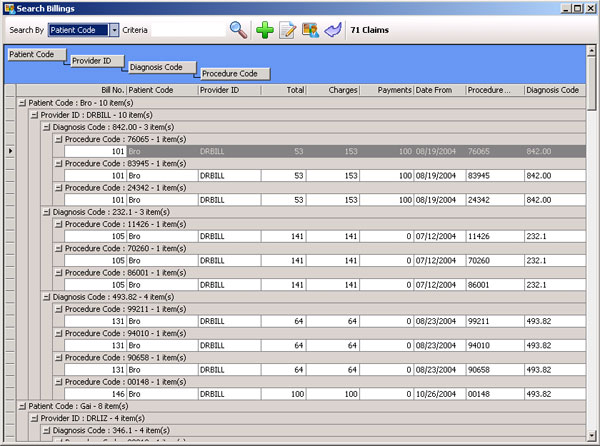The image size is (600, 446).
Task: Click the fourth toolbar icon with folder
Action: point(311,30)
